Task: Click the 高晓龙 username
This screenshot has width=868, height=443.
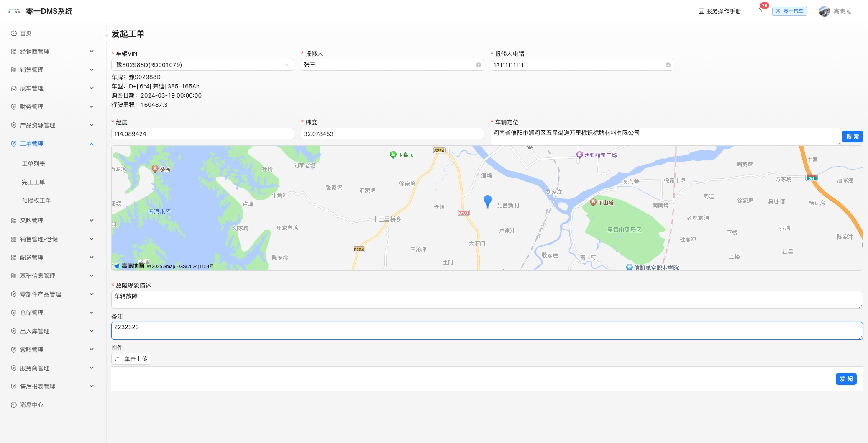Action: point(842,11)
